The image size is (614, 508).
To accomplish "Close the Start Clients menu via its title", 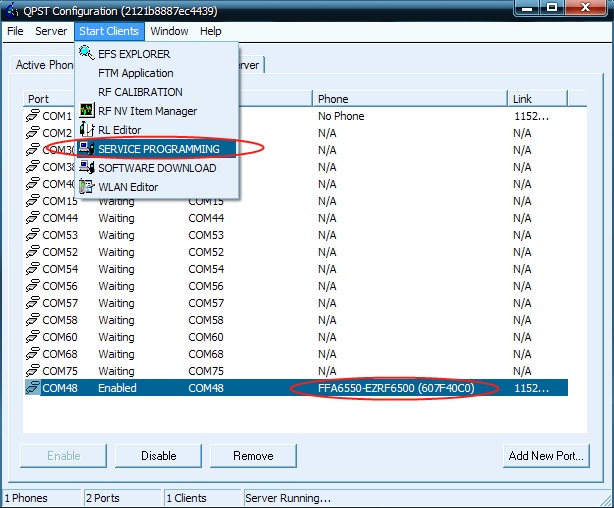I will click(109, 31).
